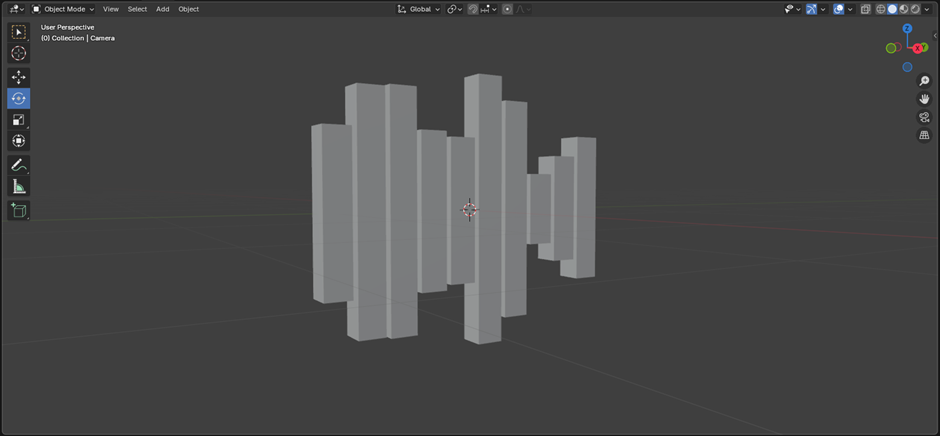The width and height of the screenshot is (940, 436).
Task: Click the Add Cube tool
Action: [x=18, y=210]
